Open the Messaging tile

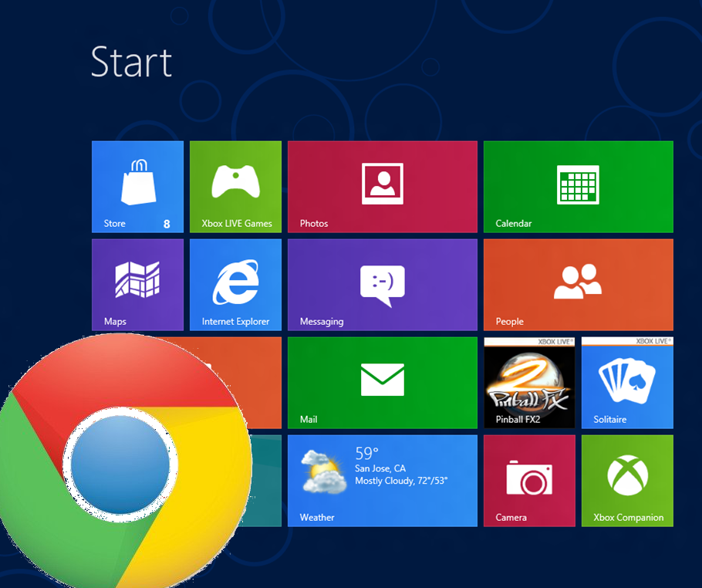click(x=382, y=284)
